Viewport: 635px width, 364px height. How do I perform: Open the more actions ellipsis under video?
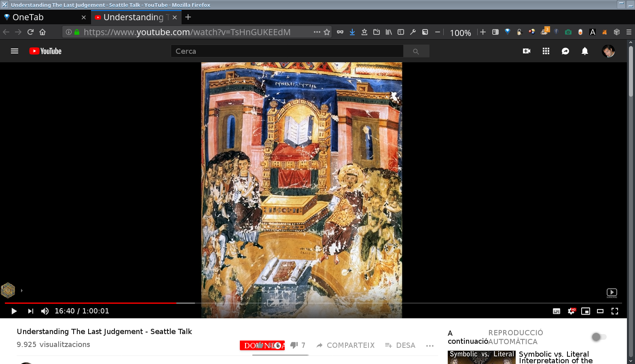click(430, 345)
